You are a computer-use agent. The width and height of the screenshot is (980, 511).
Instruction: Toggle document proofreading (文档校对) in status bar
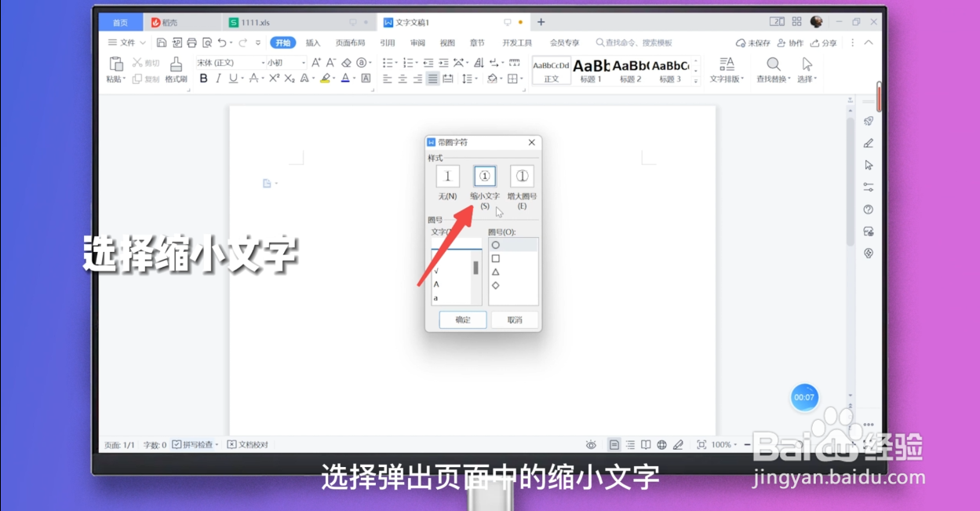coord(248,445)
